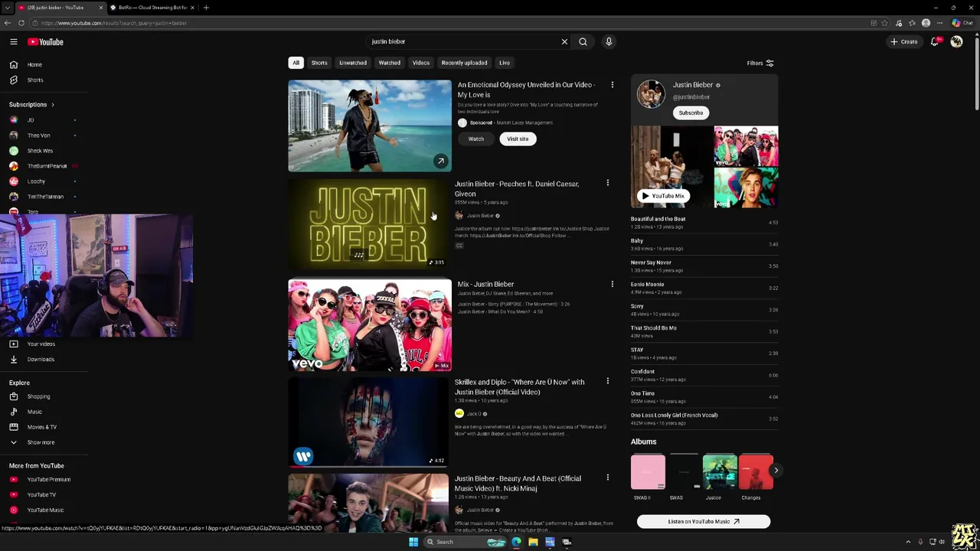Open search Filters
Viewport: 980px width, 551px height.
point(760,63)
